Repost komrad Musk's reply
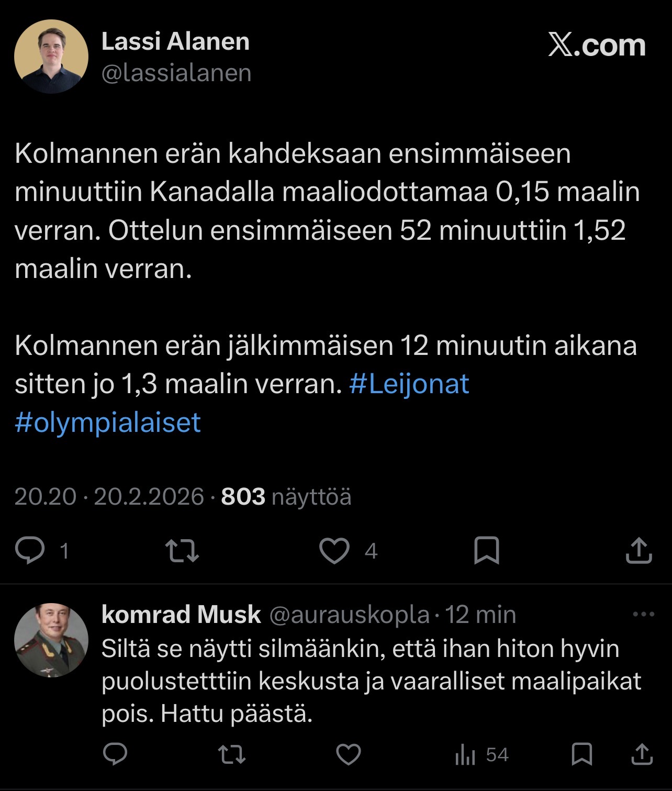 (231, 754)
